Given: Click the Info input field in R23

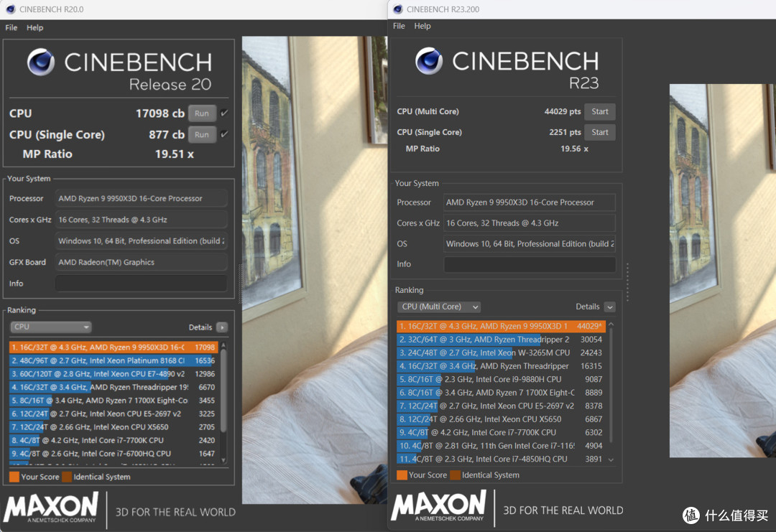Looking at the screenshot, I should (x=530, y=264).
